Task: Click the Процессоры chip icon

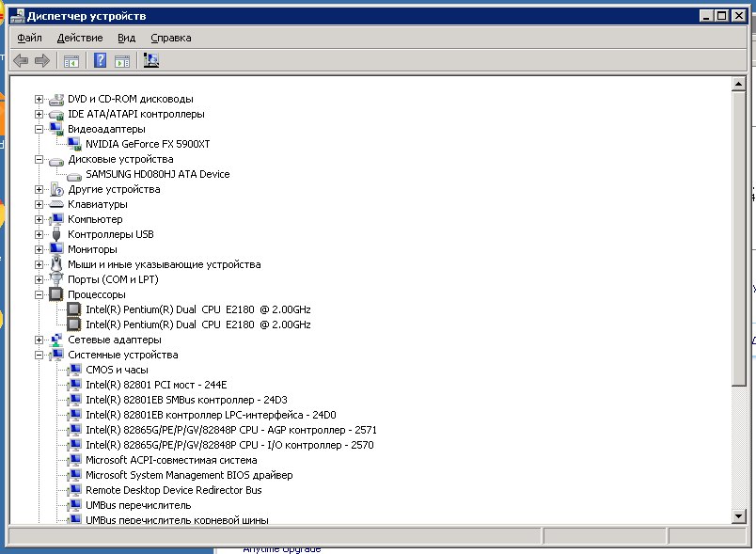Action: tap(56, 294)
